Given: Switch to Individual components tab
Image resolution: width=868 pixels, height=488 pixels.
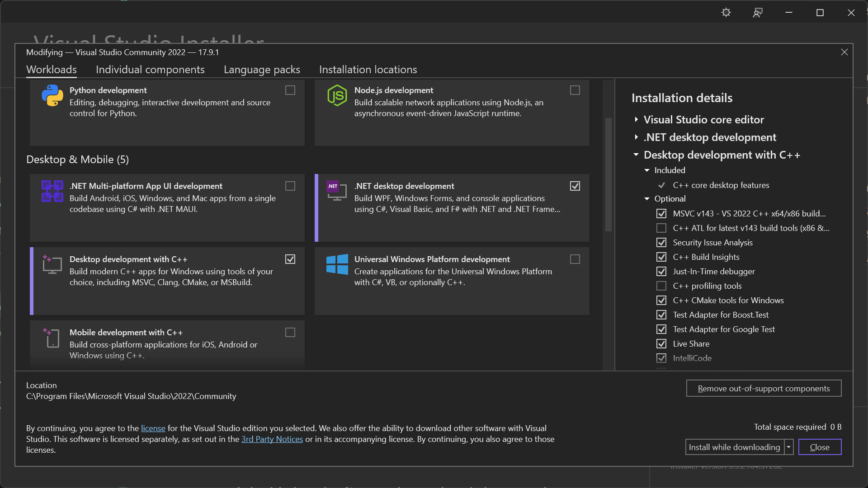Looking at the screenshot, I should [150, 70].
